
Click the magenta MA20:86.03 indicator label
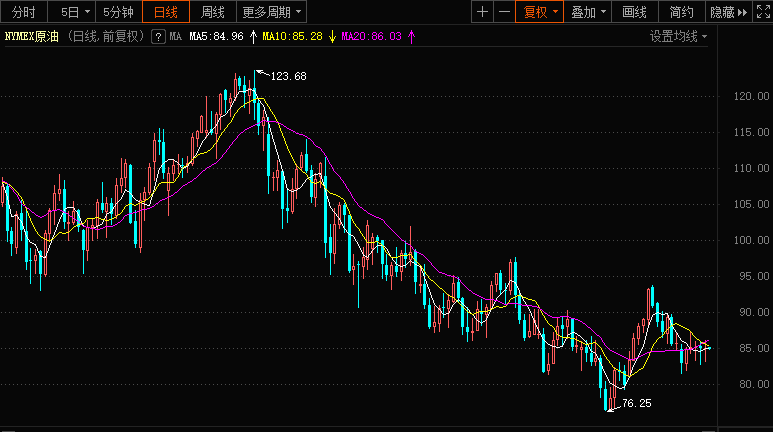[x=371, y=36]
